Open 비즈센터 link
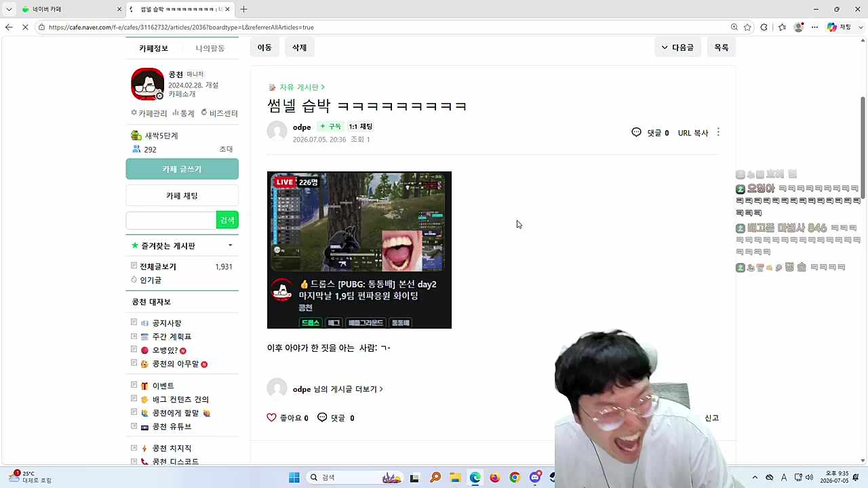868x488 pixels. pyautogui.click(x=219, y=113)
